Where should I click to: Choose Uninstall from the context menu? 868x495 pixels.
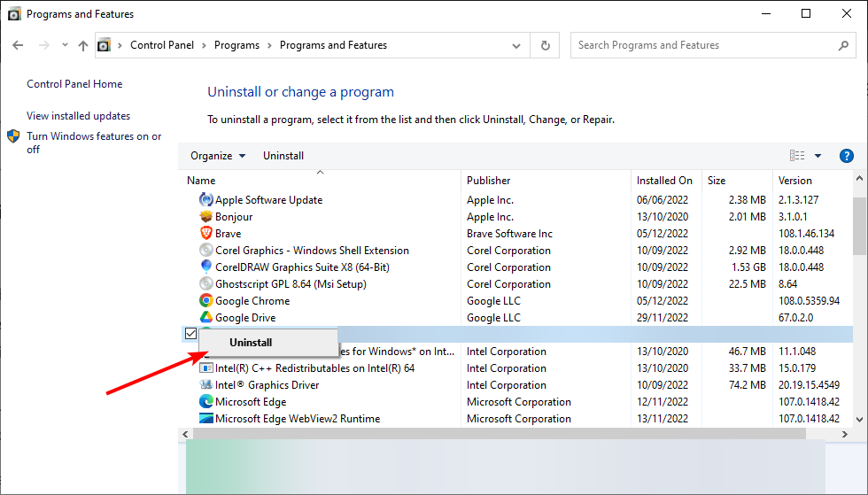pyautogui.click(x=268, y=342)
